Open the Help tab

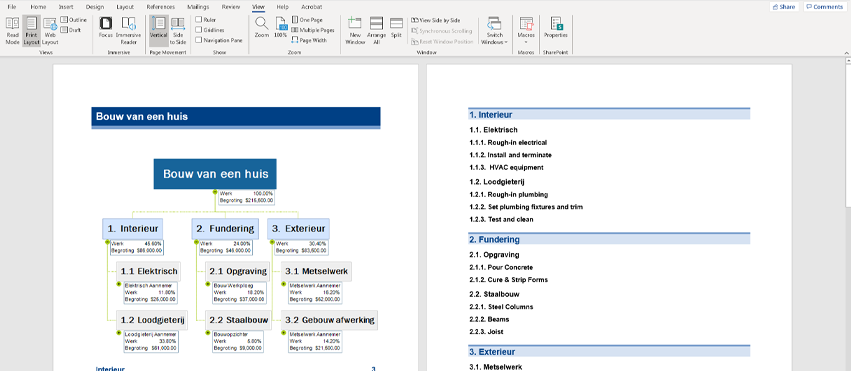pyautogui.click(x=282, y=7)
